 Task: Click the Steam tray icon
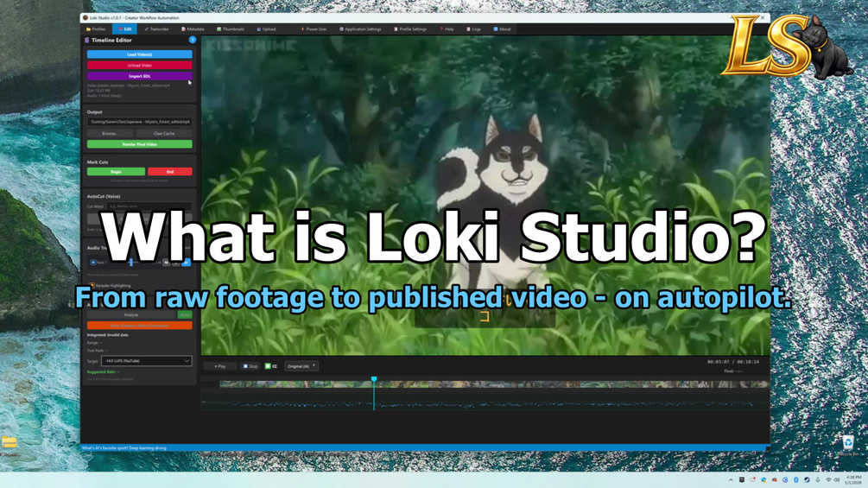click(807, 479)
